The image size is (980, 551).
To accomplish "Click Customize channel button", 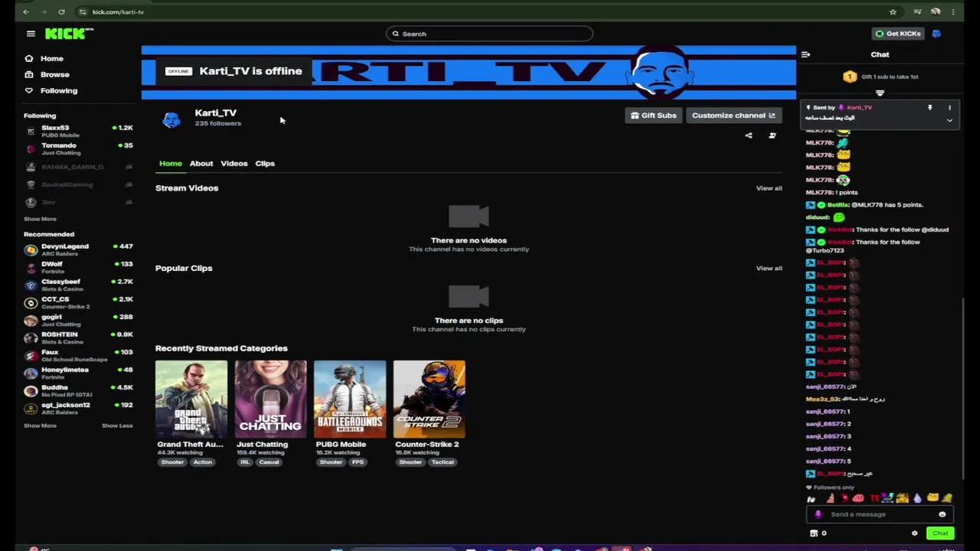I will 733,116.
